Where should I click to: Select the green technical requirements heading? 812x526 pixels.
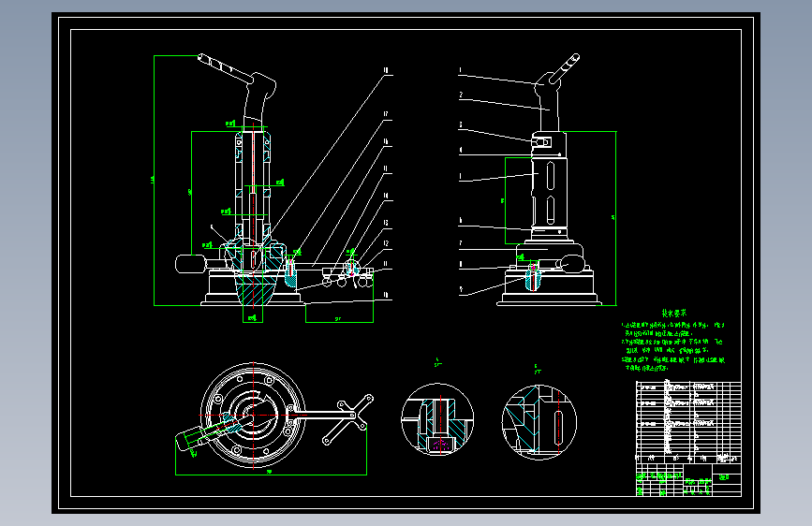pos(674,314)
